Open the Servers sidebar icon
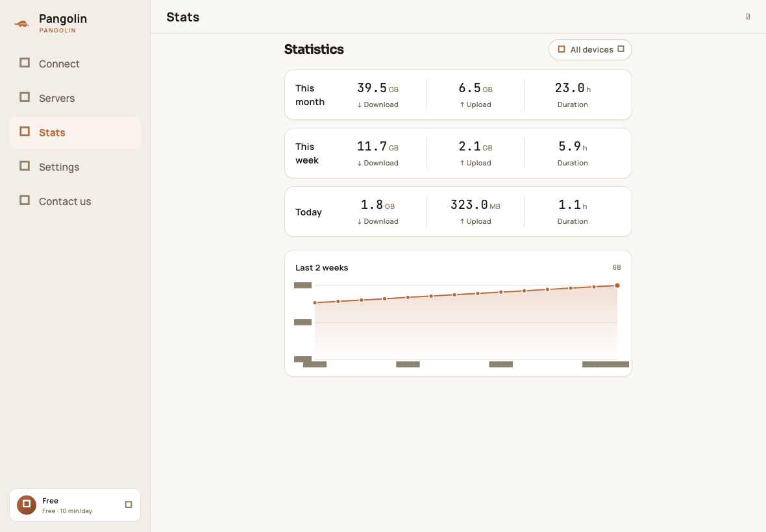 [x=25, y=97]
